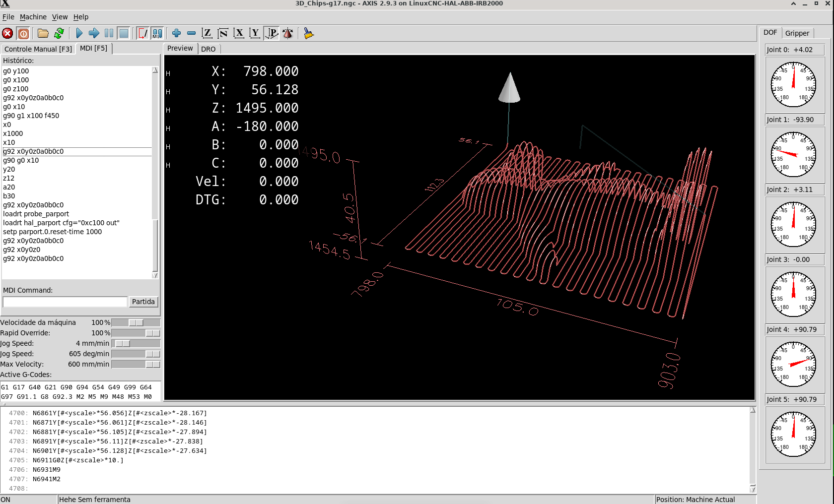834x504 pixels.
Task: Adjust Velocidade da máquina slider
Action: click(x=136, y=322)
